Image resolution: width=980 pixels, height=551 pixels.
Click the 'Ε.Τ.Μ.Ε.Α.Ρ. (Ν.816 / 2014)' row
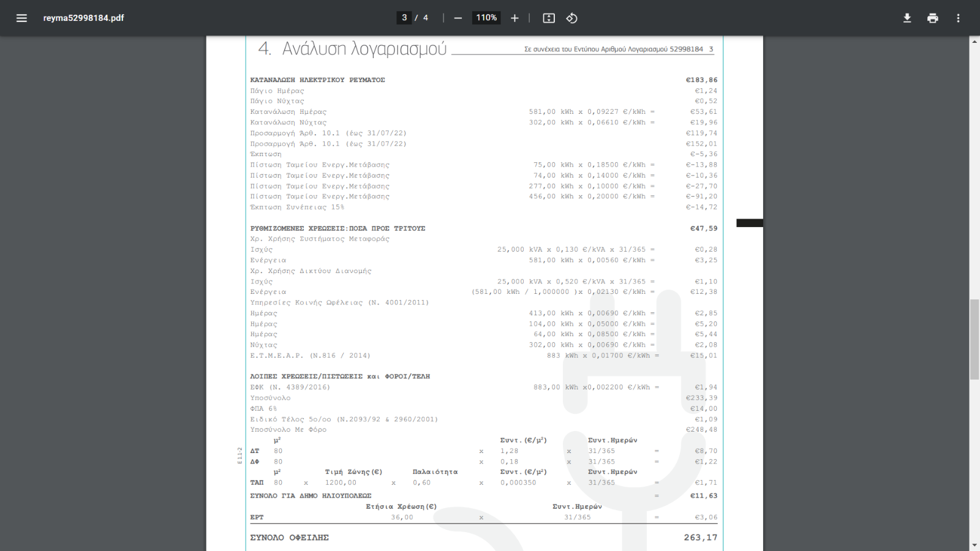coord(310,355)
